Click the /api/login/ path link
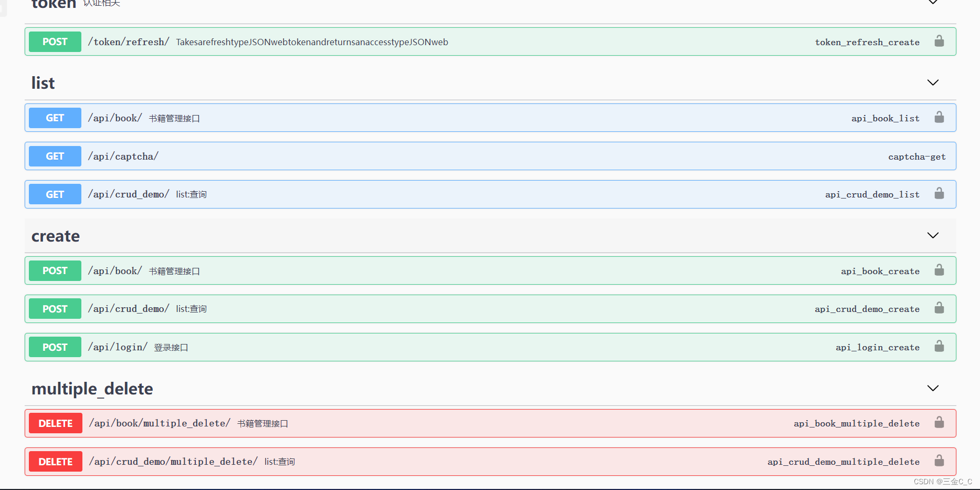 [x=118, y=347]
